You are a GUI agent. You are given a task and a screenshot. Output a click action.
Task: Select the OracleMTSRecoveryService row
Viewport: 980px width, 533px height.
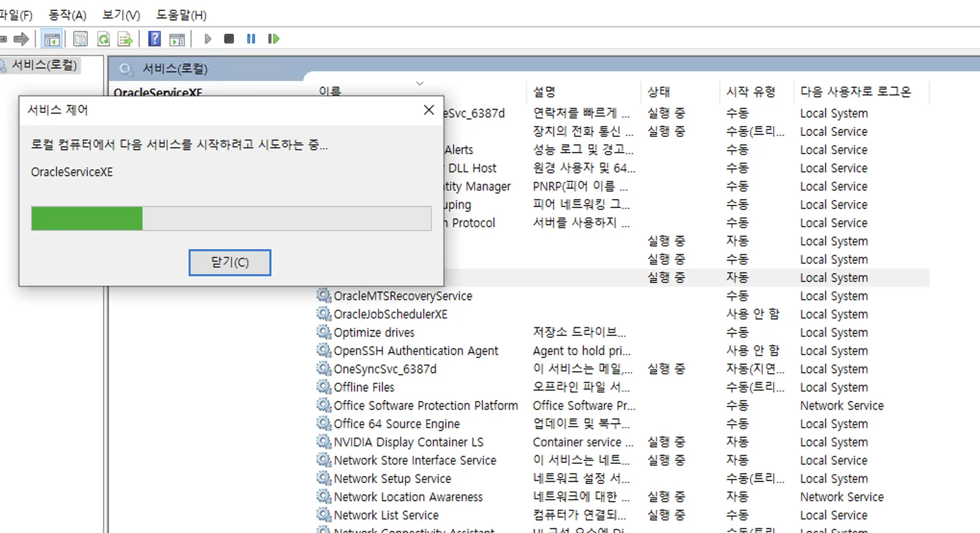(402, 296)
